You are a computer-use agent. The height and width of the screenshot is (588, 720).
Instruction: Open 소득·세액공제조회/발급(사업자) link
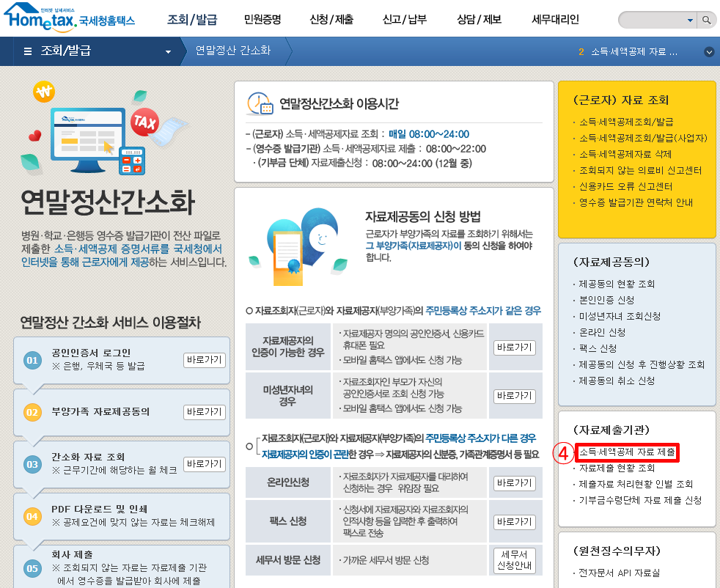[643, 138]
